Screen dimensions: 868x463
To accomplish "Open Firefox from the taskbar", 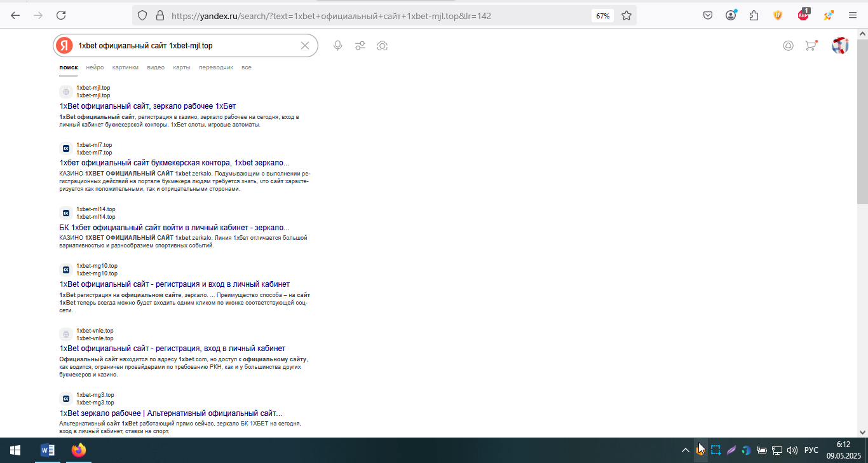I will point(78,450).
